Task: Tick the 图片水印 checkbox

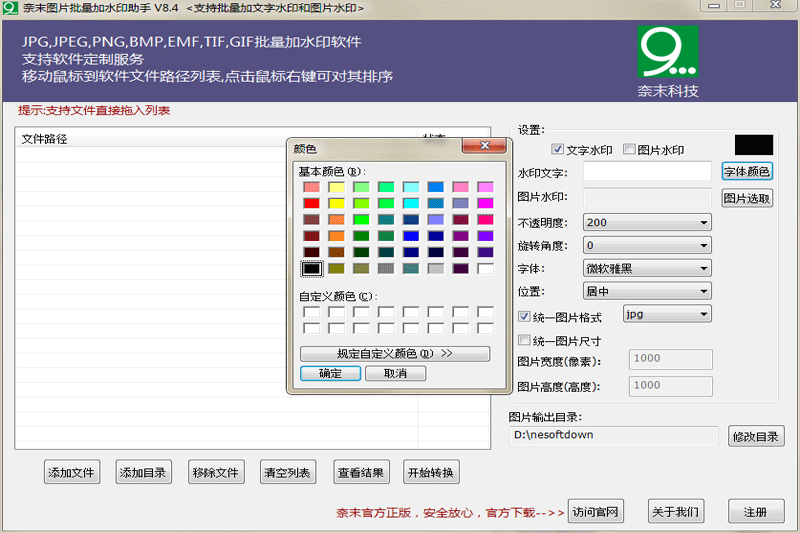Action: 629,149
